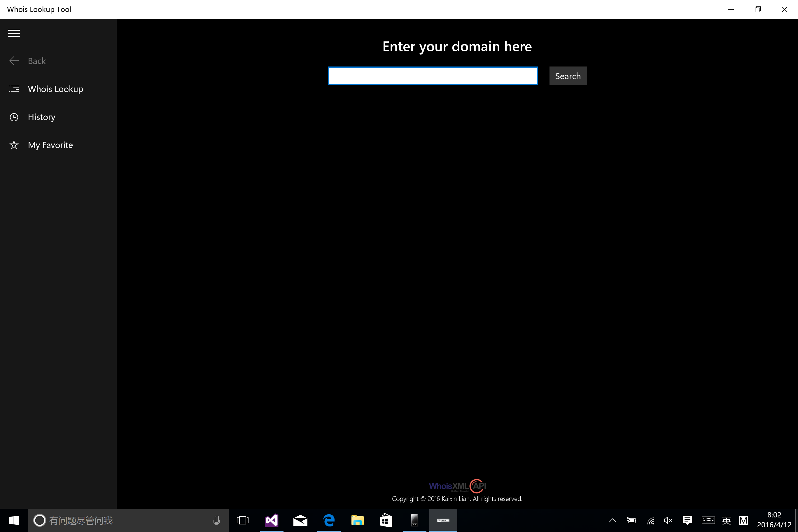The width and height of the screenshot is (798, 532).
Task: Expand the hidden system tray icons
Action: click(613, 520)
